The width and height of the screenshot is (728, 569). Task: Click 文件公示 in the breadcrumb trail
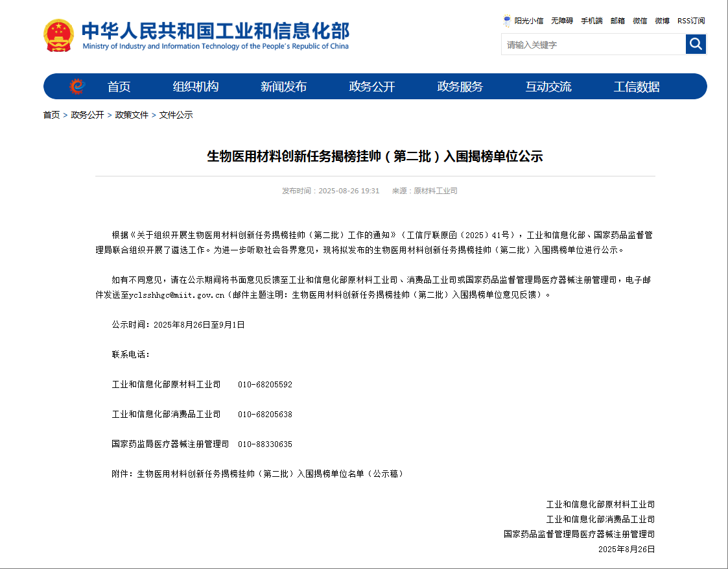point(176,115)
